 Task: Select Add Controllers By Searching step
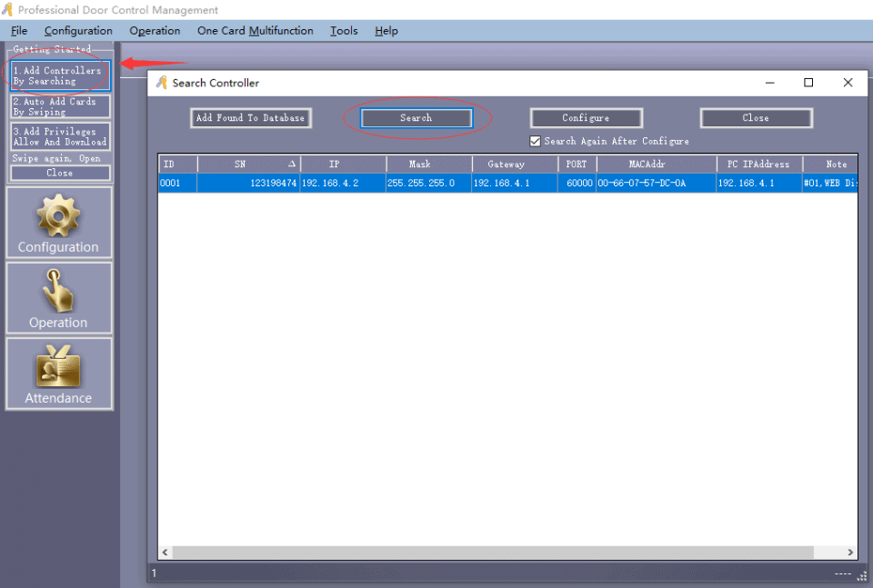60,75
